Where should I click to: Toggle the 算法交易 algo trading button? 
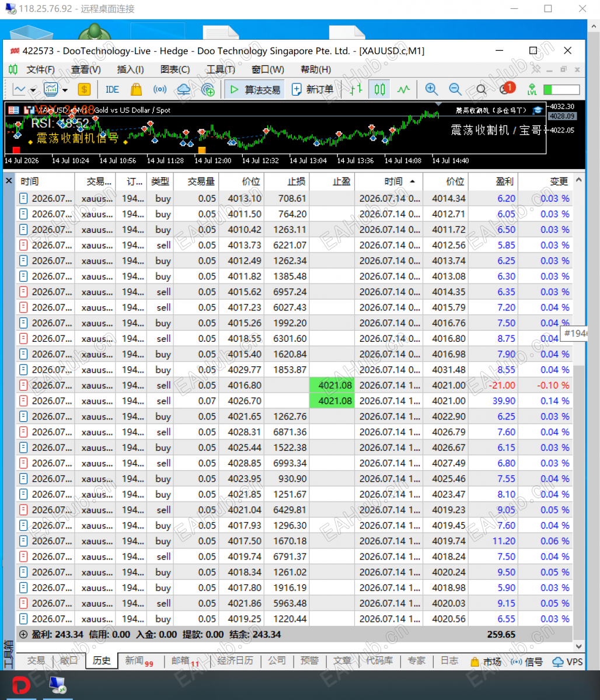254,89
